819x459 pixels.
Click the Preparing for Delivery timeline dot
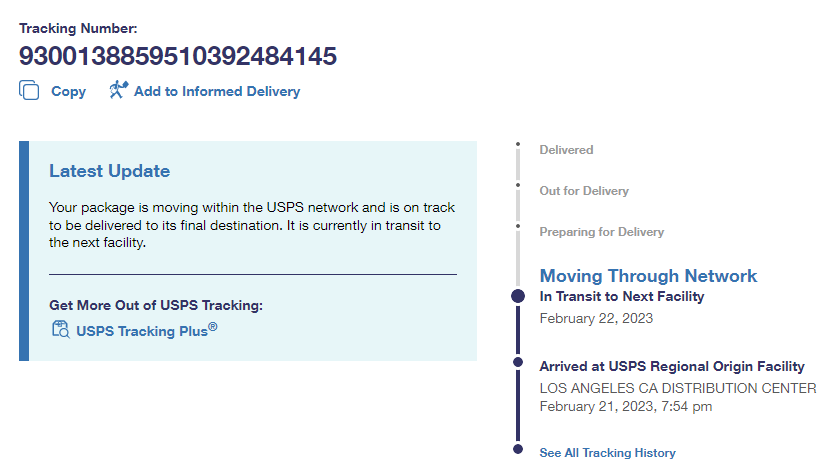click(x=518, y=226)
